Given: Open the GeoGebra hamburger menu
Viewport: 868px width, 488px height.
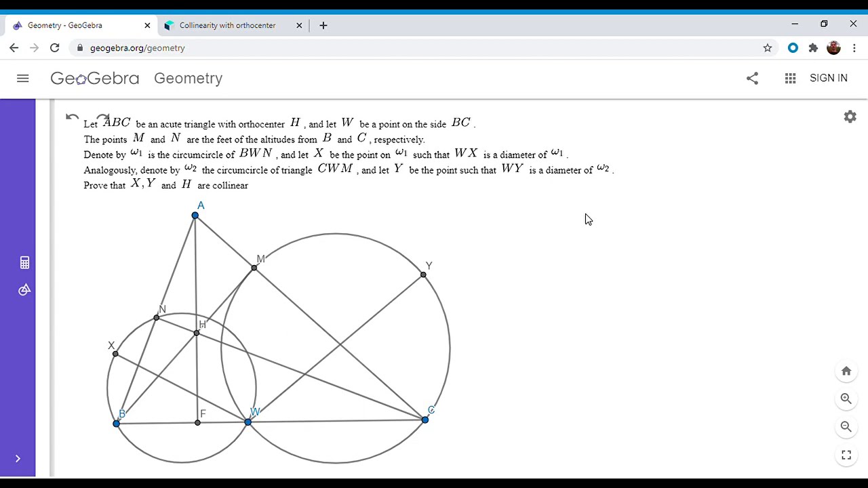Looking at the screenshot, I should tap(22, 79).
